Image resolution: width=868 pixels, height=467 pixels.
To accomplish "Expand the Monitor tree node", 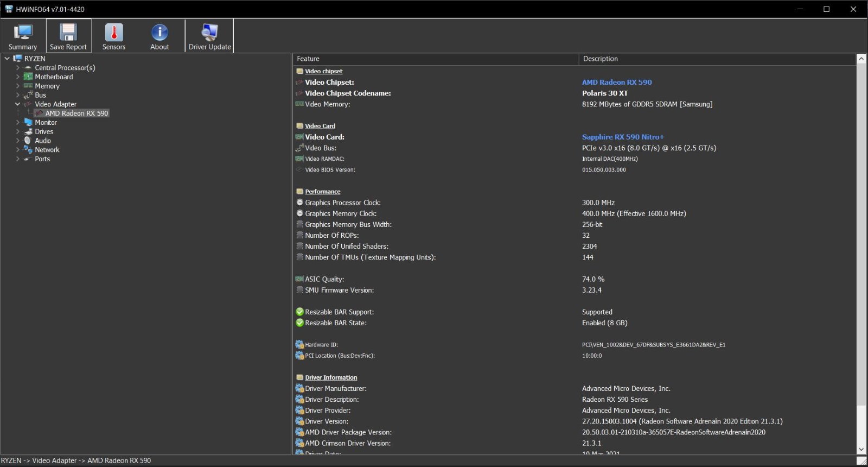I will (x=18, y=122).
